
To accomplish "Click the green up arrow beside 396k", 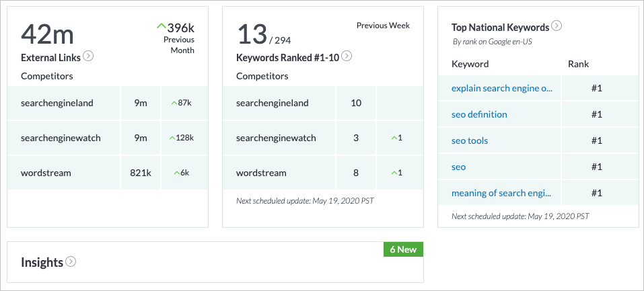I will (x=161, y=26).
